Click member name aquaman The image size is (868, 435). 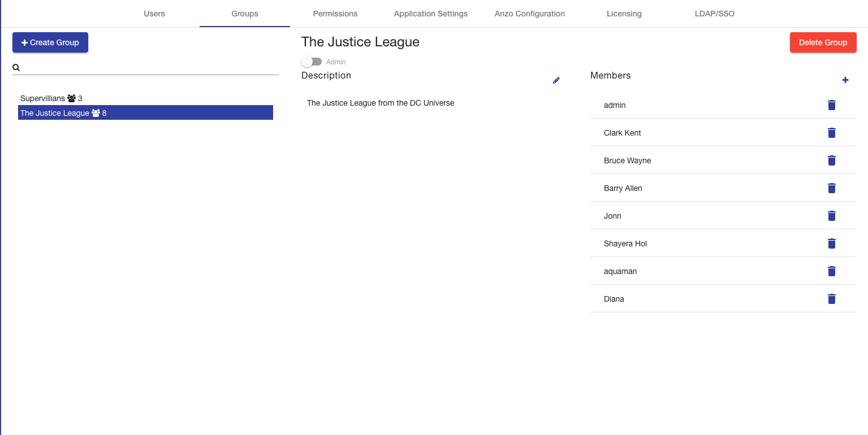coord(620,271)
